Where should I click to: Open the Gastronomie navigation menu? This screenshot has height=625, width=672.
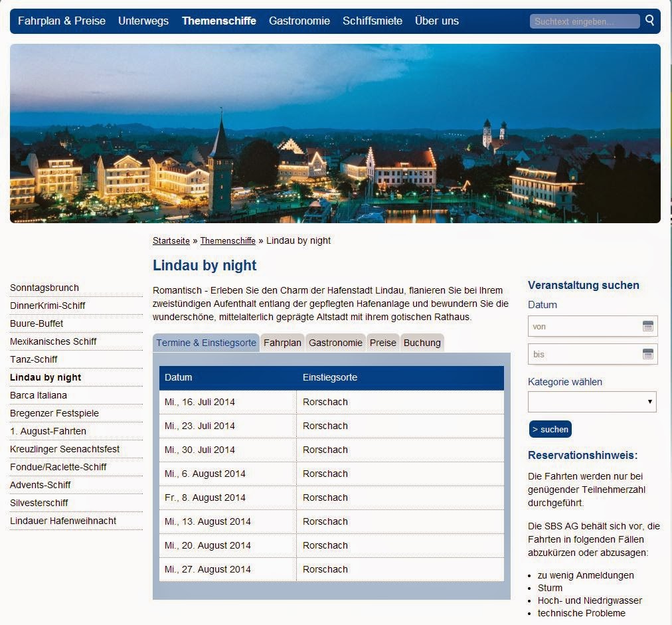[x=299, y=21]
